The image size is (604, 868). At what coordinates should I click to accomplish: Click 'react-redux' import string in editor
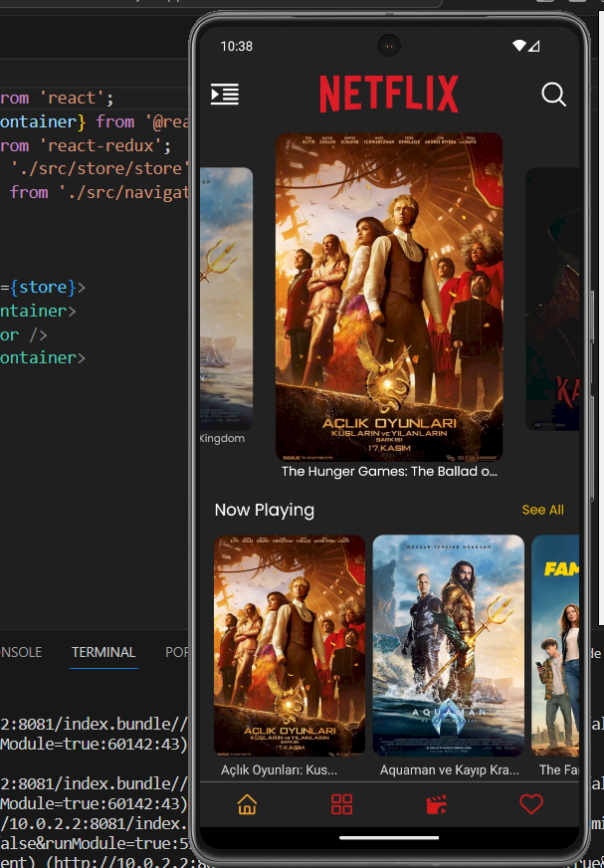[x=102, y=145]
